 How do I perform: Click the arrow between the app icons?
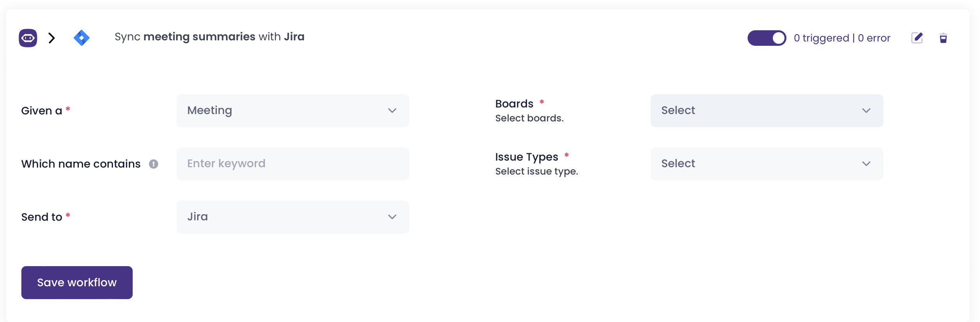pos(52,38)
